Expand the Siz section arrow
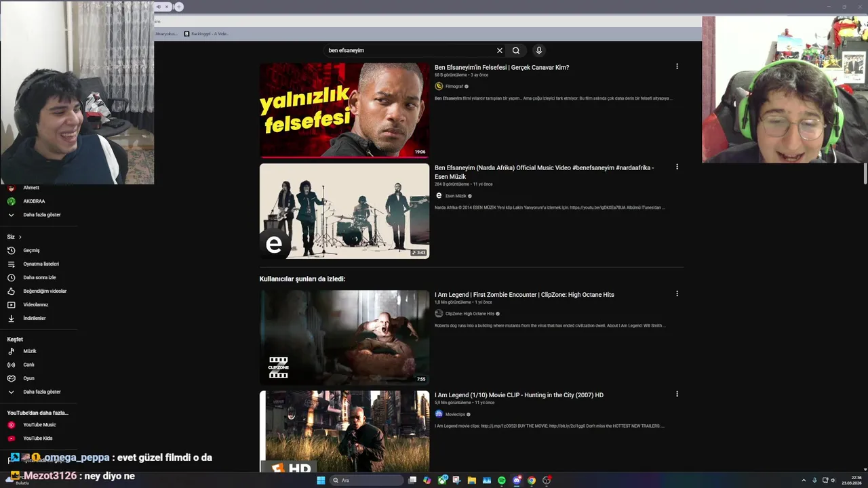Screen dimensions: 868x488 coord(20,237)
